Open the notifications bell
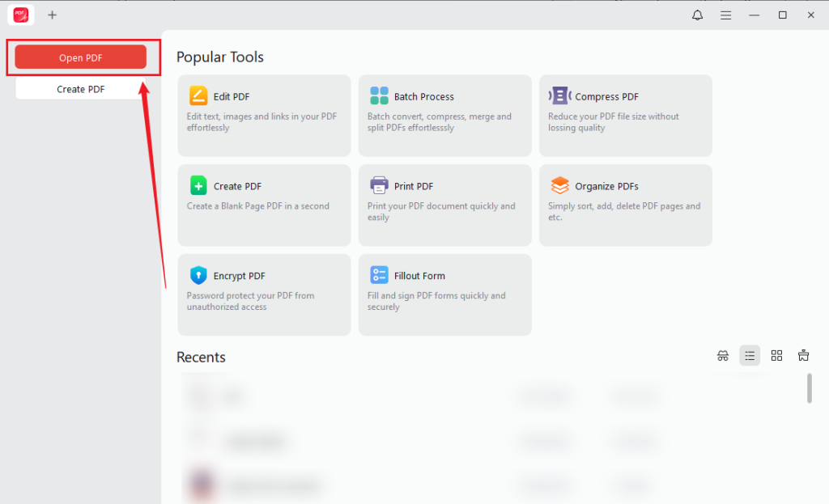Image resolution: width=829 pixels, height=504 pixels. pyautogui.click(x=697, y=15)
